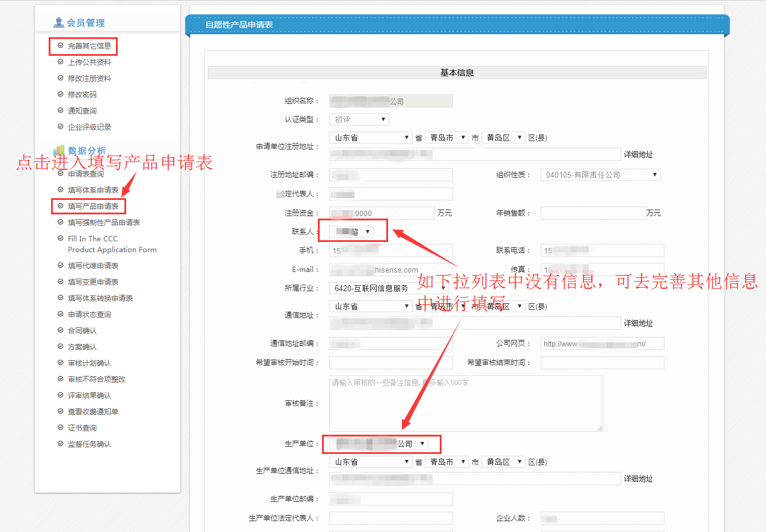Viewport: 766px width, 532px height.
Task: Click the 会员管理 user icon
Action: pos(58,23)
